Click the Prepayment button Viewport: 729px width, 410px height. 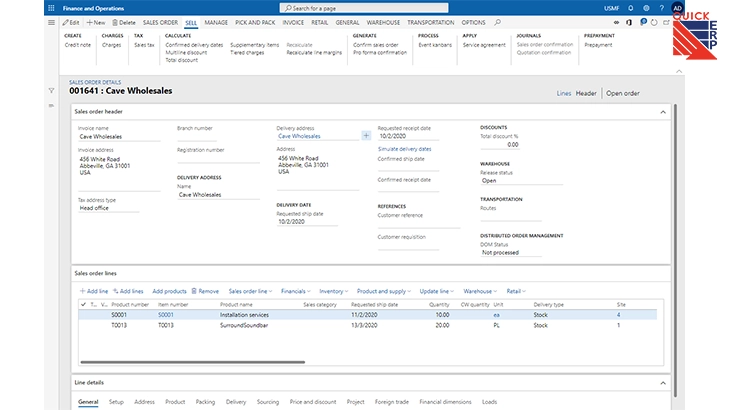click(598, 45)
